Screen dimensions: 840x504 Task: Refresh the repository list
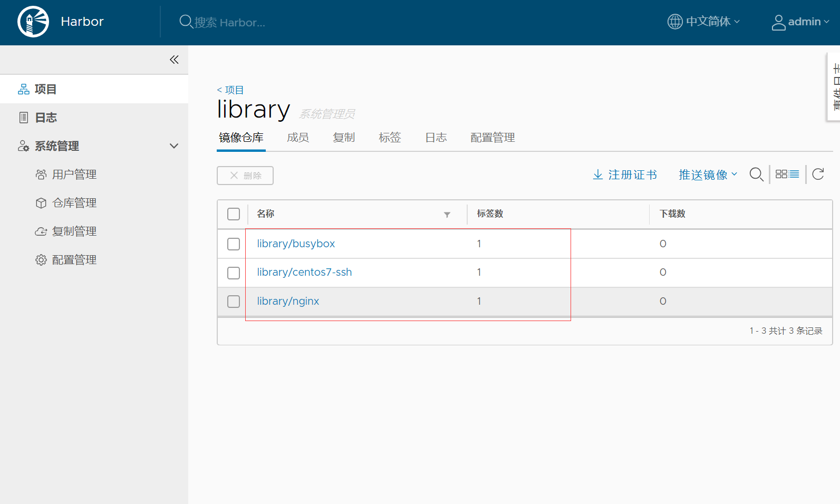(x=818, y=174)
